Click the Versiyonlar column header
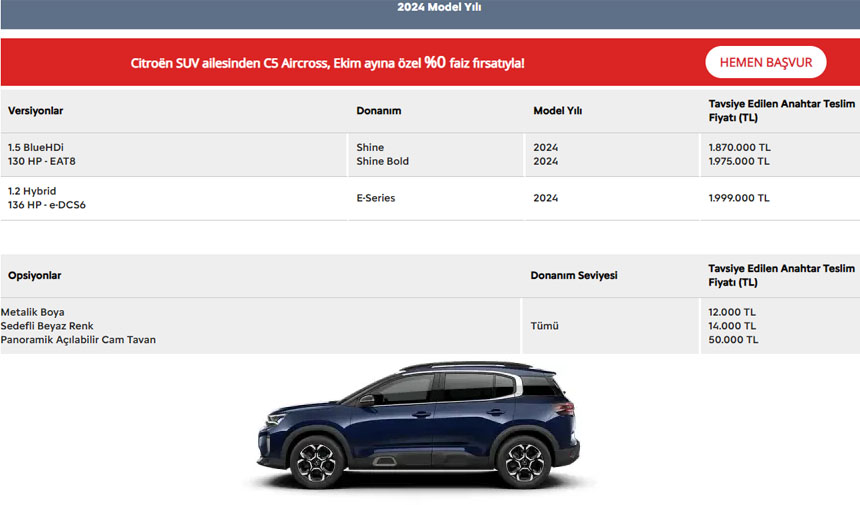The image size is (860, 505). click(35, 111)
